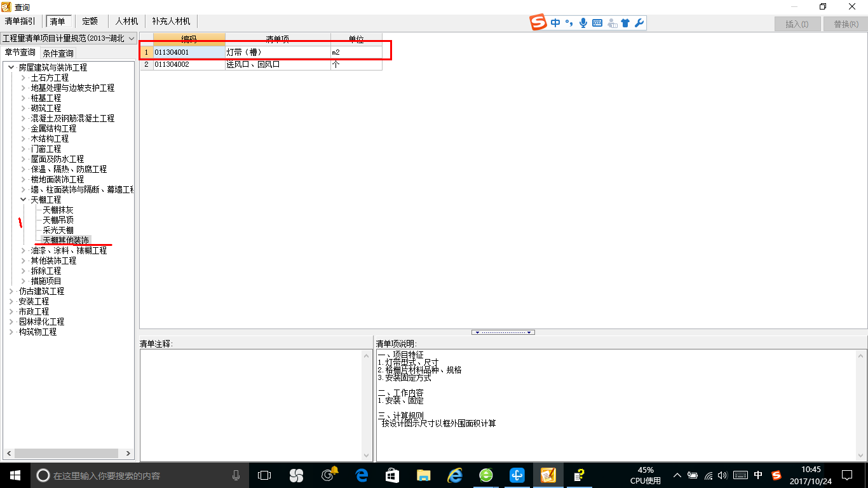Switch to 补充人材机 tab
Screen dimensions: 868x488
(x=171, y=22)
